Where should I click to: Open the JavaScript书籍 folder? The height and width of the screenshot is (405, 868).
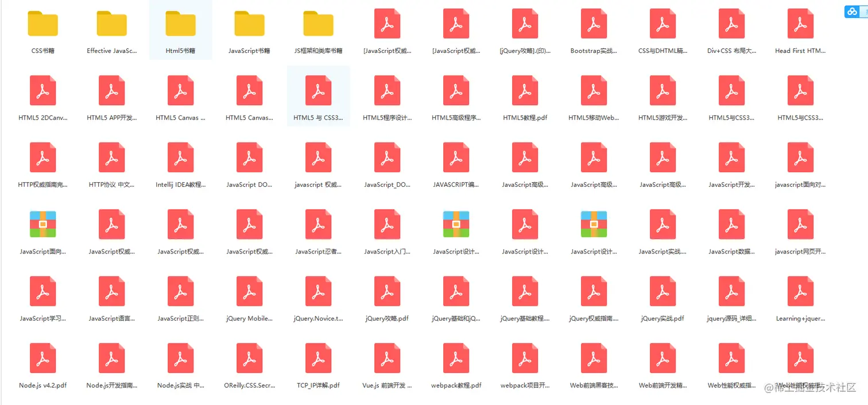click(250, 24)
